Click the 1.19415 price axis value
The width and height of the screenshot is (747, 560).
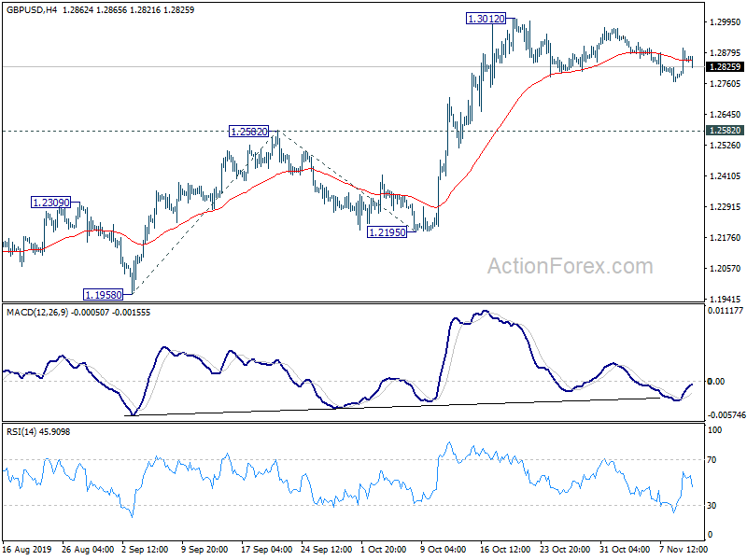(726, 299)
